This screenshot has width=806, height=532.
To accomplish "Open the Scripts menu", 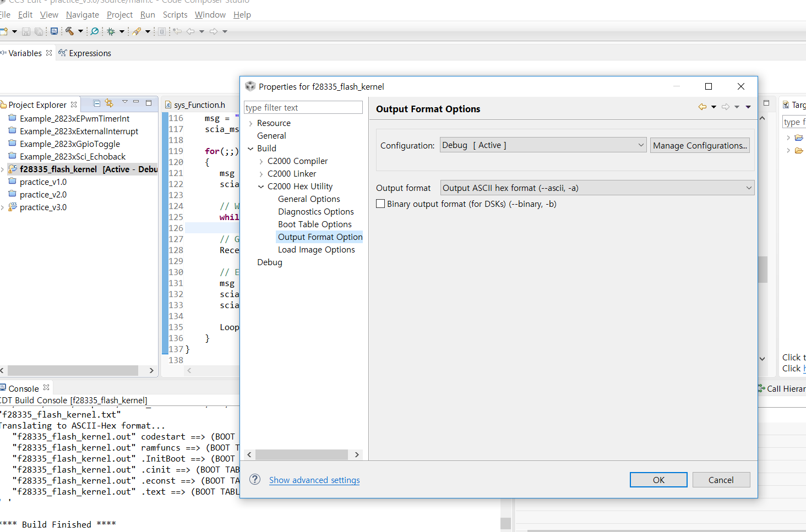I will [175, 15].
